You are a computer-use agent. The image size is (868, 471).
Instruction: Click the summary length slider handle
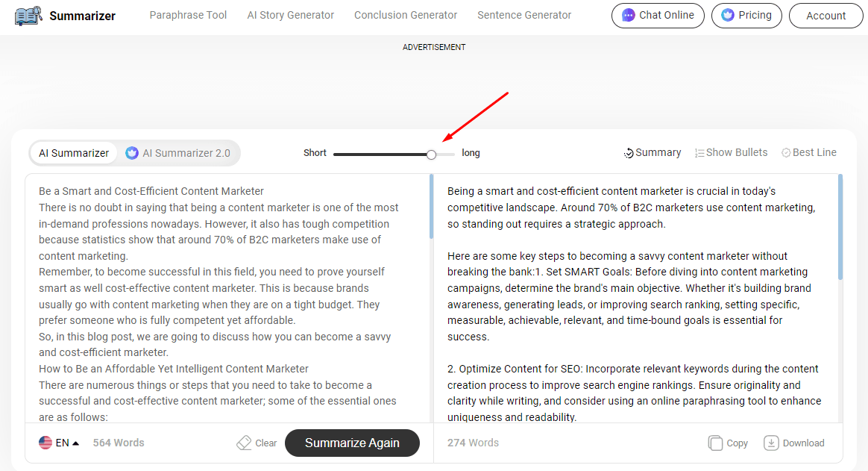pyautogui.click(x=431, y=154)
